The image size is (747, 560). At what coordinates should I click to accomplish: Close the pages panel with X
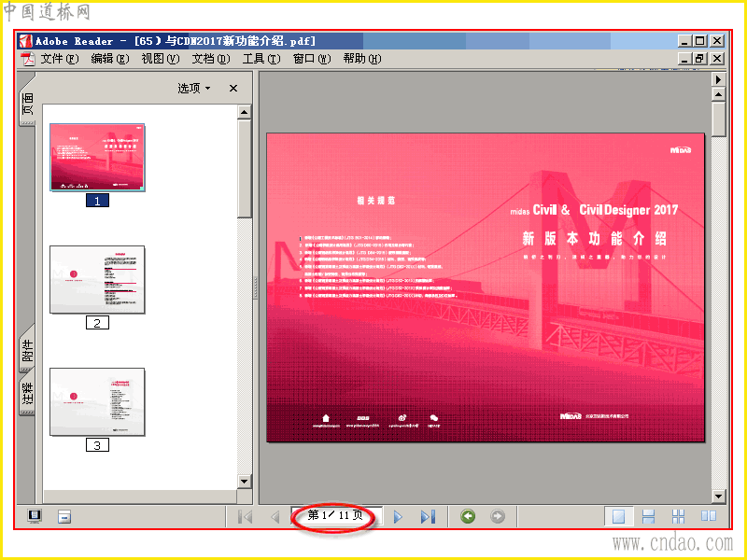[x=233, y=88]
